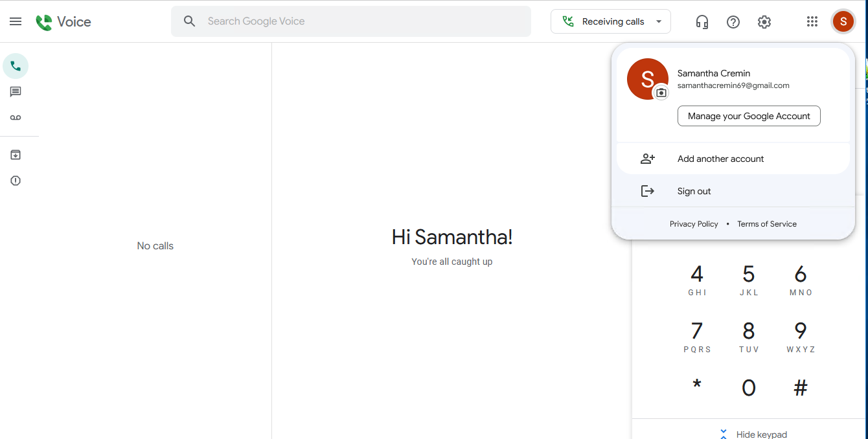The image size is (868, 439).
Task: Open the main menu hamburger icon
Action: pos(16,21)
